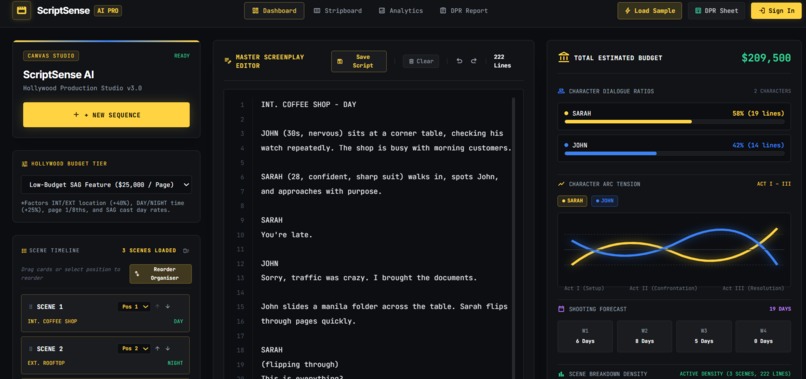Click the Character Arc Tension chart icon
Screen dimensions: 806x379
(x=561, y=184)
